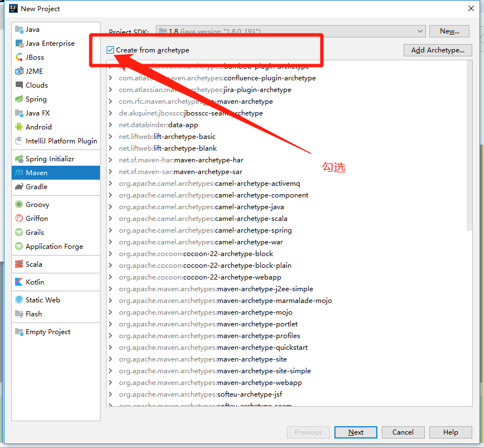Click Add Archetype button

(x=438, y=50)
